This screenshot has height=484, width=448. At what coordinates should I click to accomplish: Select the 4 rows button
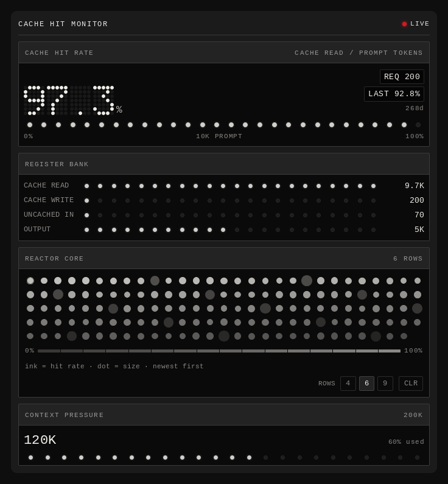(348, 384)
